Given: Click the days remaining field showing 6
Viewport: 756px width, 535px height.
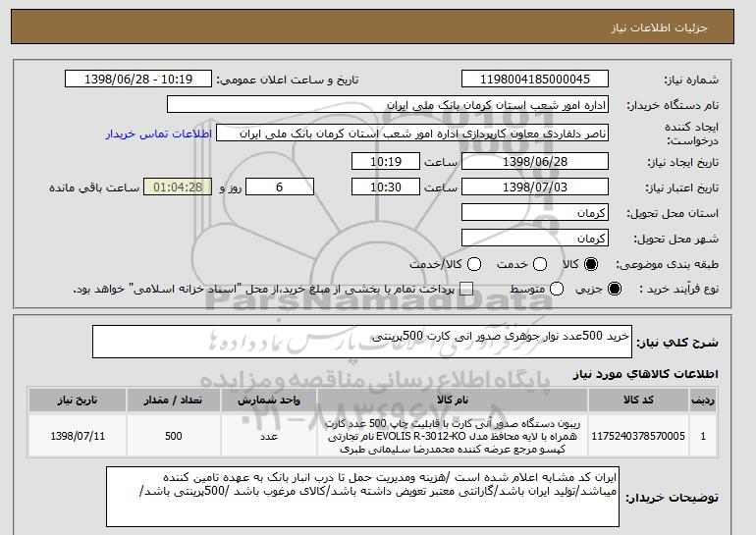Looking at the screenshot, I should (280, 187).
